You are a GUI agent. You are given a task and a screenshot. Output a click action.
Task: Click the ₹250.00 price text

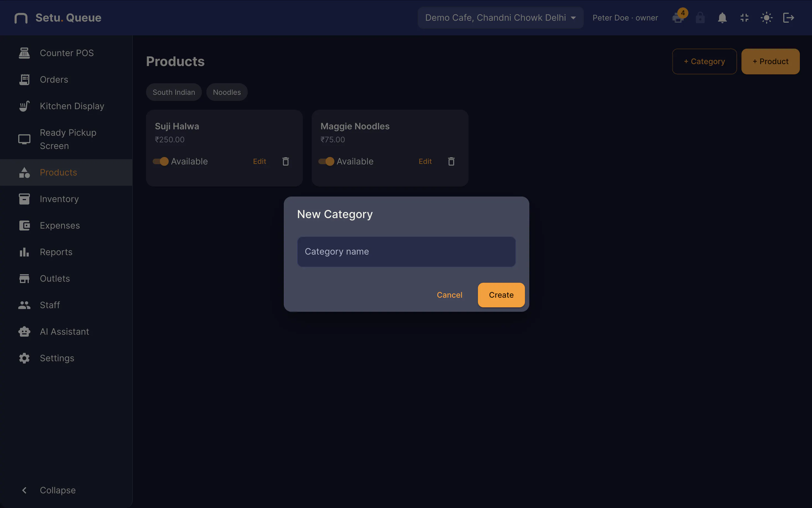[x=170, y=139]
